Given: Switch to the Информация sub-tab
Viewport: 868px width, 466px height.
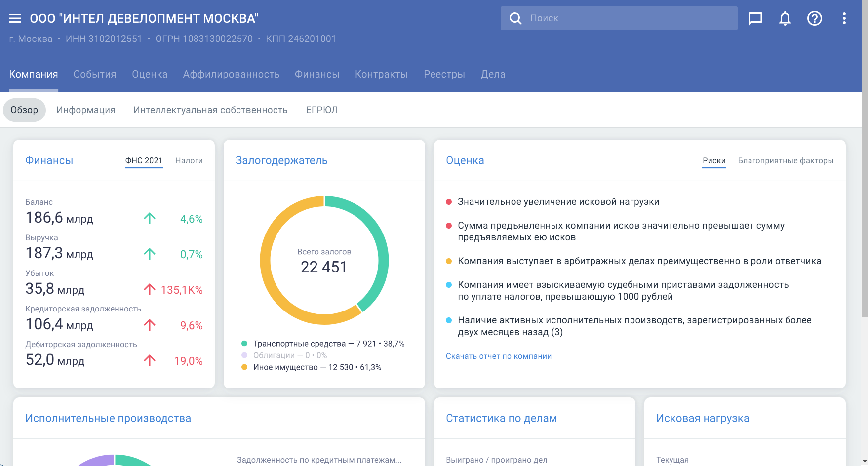Looking at the screenshot, I should 85,110.
